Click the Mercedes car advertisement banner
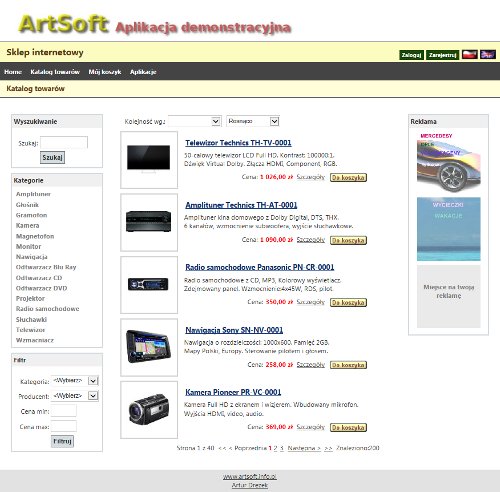 [449, 163]
